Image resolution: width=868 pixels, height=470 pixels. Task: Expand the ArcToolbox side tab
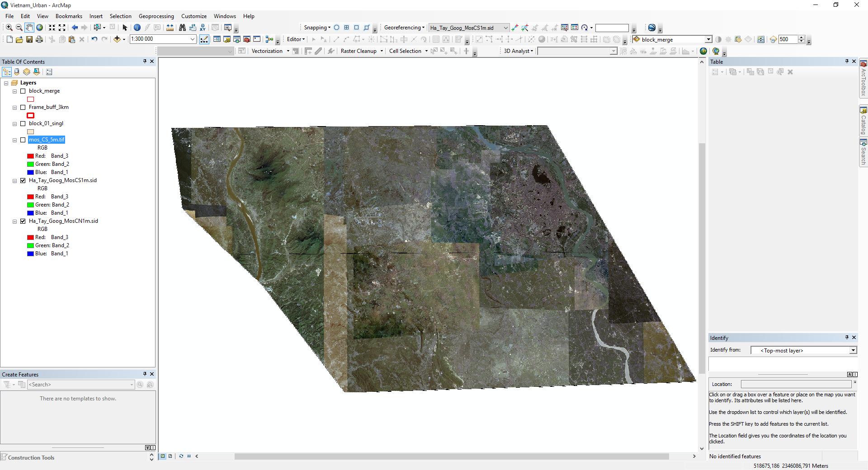click(863, 79)
